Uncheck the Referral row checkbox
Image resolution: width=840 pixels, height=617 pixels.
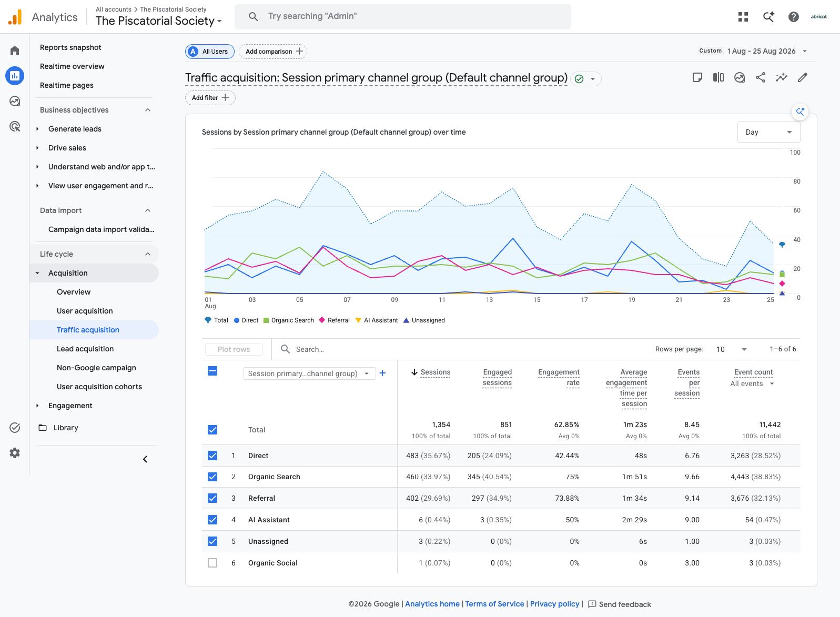point(212,498)
